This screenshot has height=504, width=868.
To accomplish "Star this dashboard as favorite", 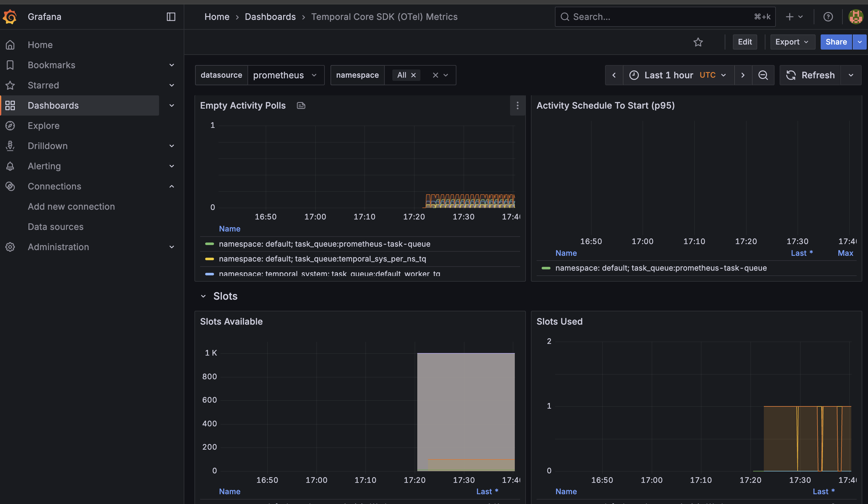I will (x=698, y=42).
